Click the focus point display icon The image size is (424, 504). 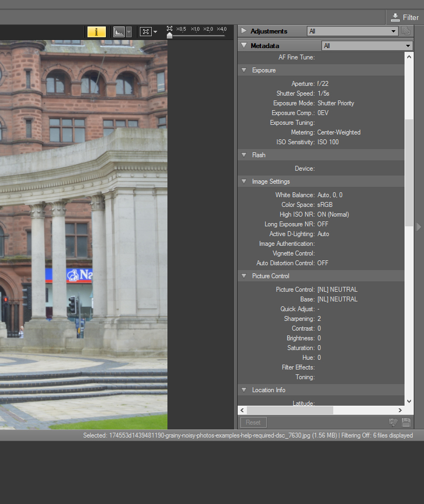(x=145, y=32)
